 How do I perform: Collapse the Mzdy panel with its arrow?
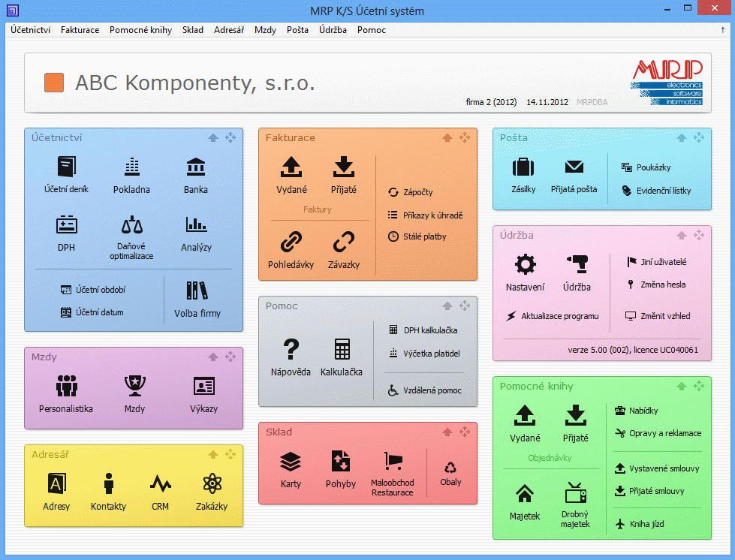point(213,357)
